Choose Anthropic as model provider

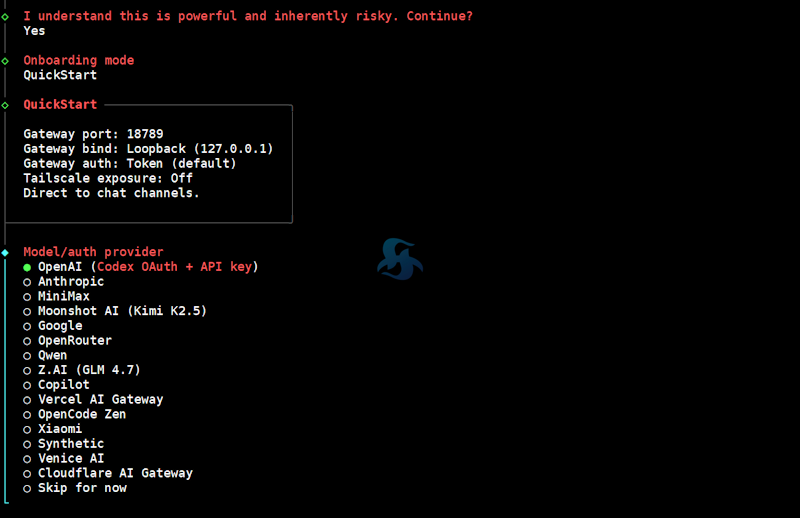(x=70, y=282)
